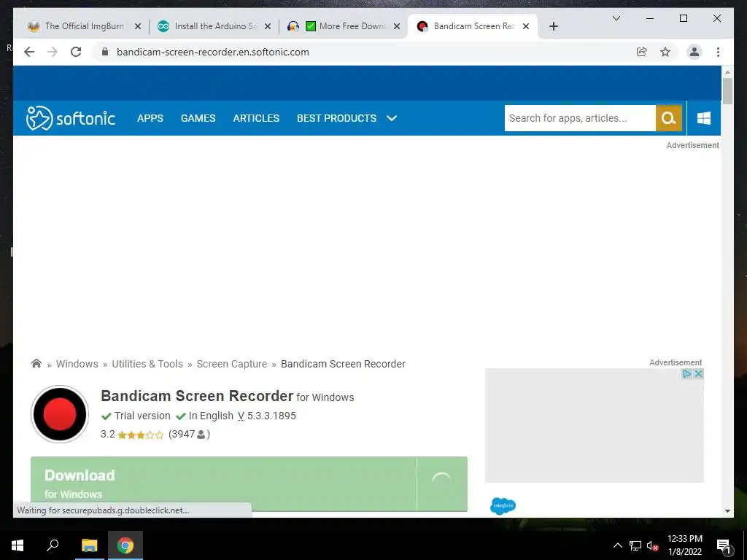Click the star rating icons
This screenshot has height=560, width=747.
[x=141, y=435]
